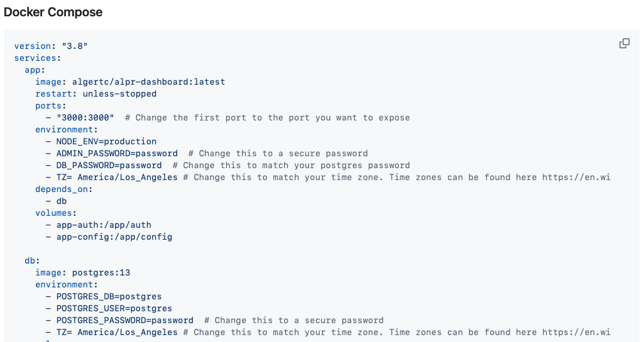Click the POSTGRES_DB=postgres entry
Image resolution: width=644 pixels, height=342 pixels.
[109, 296]
